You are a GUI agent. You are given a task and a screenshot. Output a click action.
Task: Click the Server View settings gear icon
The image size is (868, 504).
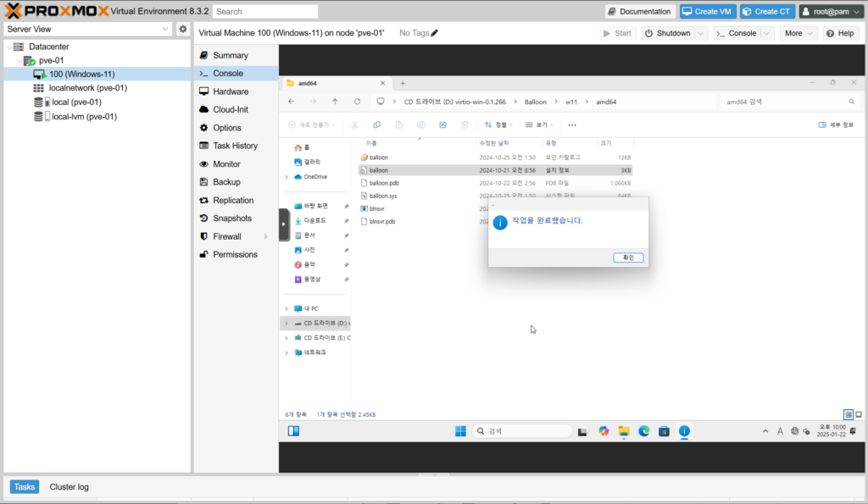182,29
